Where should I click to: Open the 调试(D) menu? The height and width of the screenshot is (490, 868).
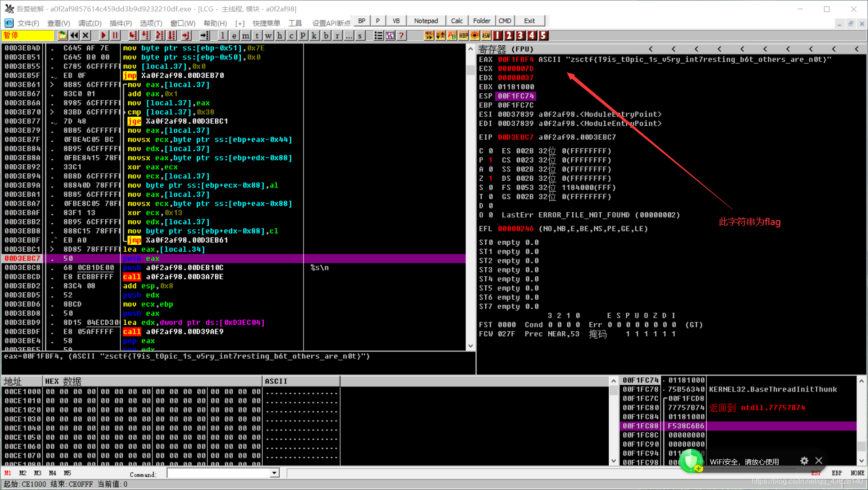coord(90,23)
